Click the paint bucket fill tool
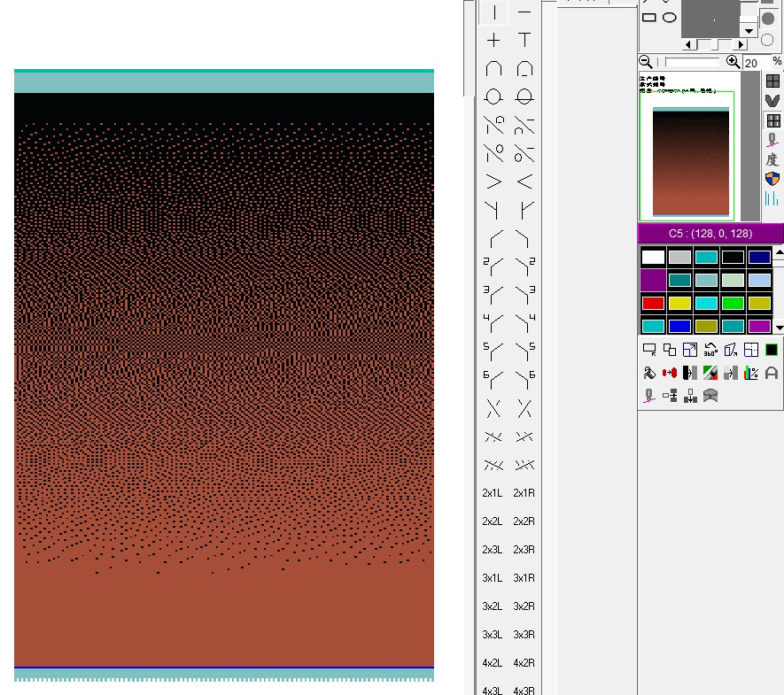Screen dimensions: 784x695 [648, 373]
